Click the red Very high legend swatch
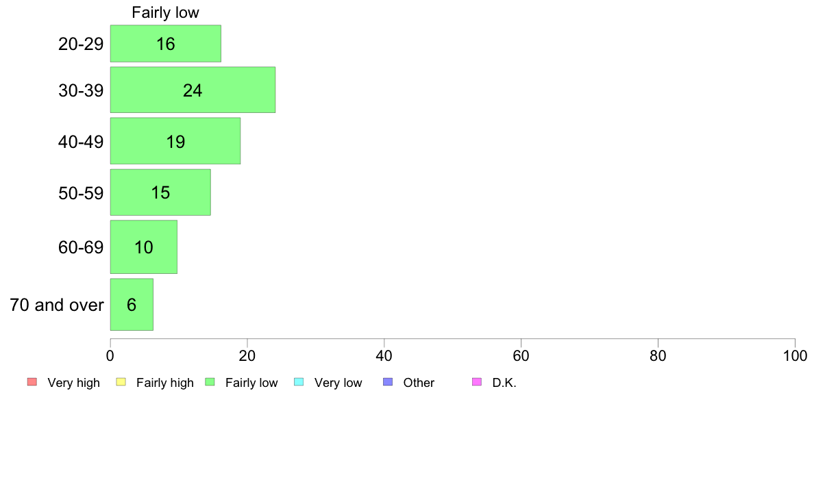Image resolution: width=814 pixels, height=504 pixels. pos(32,382)
